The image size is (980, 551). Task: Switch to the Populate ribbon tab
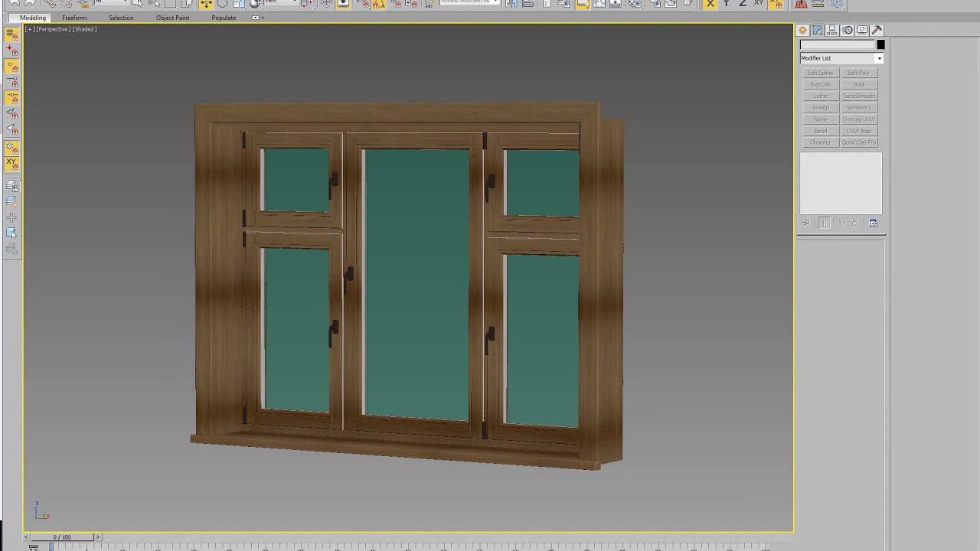(x=224, y=18)
